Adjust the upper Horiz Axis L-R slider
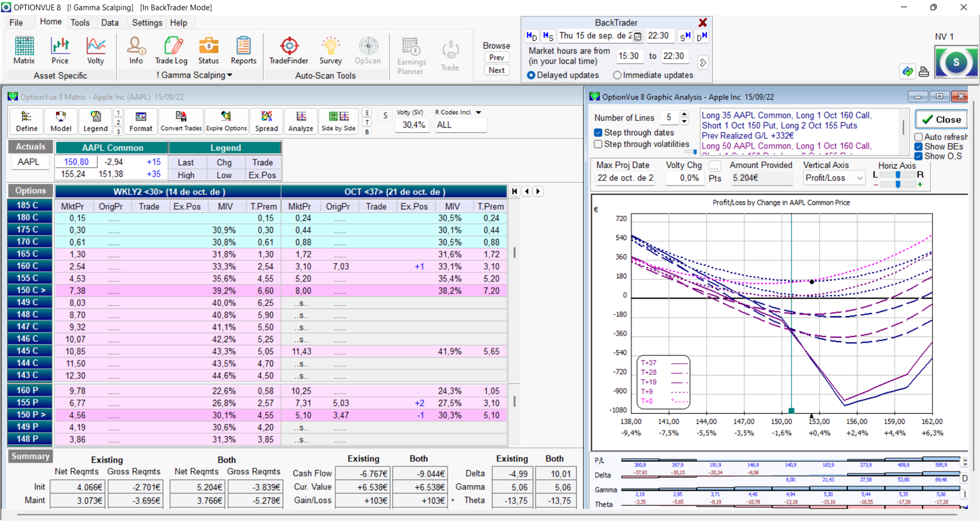The width and height of the screenshot is (980, 521). (898, 174)
